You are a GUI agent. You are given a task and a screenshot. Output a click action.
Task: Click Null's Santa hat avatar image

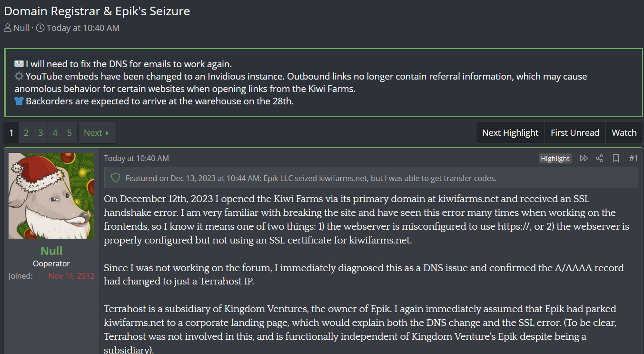click(x=51, y=196)
